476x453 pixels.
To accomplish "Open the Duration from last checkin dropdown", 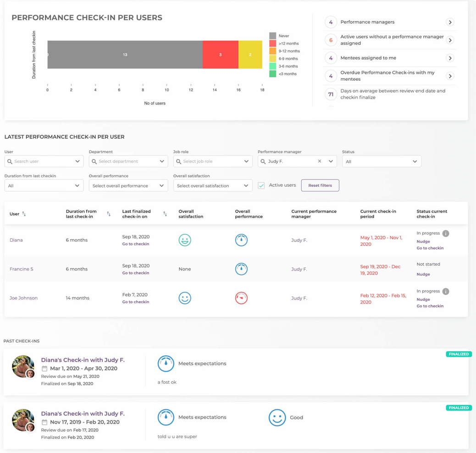I will (44, 185).
